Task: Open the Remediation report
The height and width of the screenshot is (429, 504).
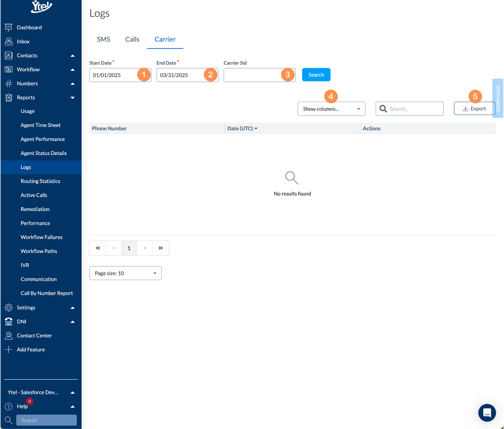Action: (x=35, y=209)
